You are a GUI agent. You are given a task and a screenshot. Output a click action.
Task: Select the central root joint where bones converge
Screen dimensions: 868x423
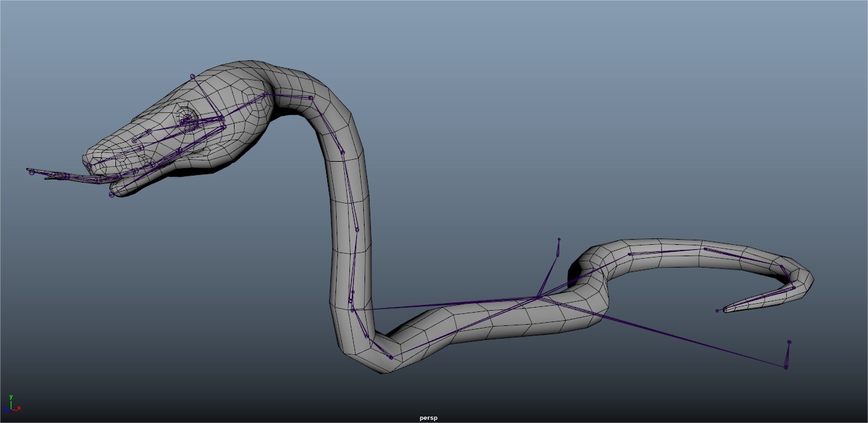point(538,297)
